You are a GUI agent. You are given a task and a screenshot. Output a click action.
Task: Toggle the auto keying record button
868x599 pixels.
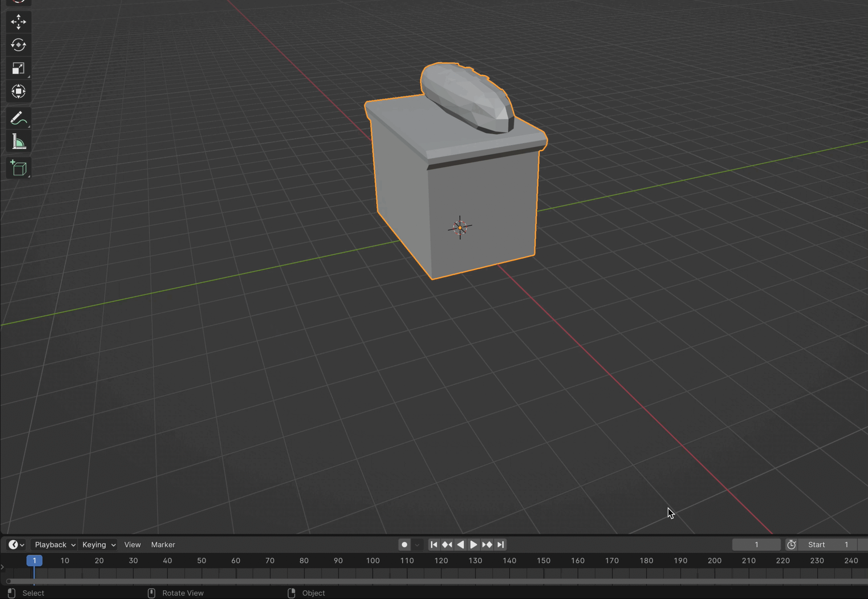pyautogui.click(x=404, y=545)
